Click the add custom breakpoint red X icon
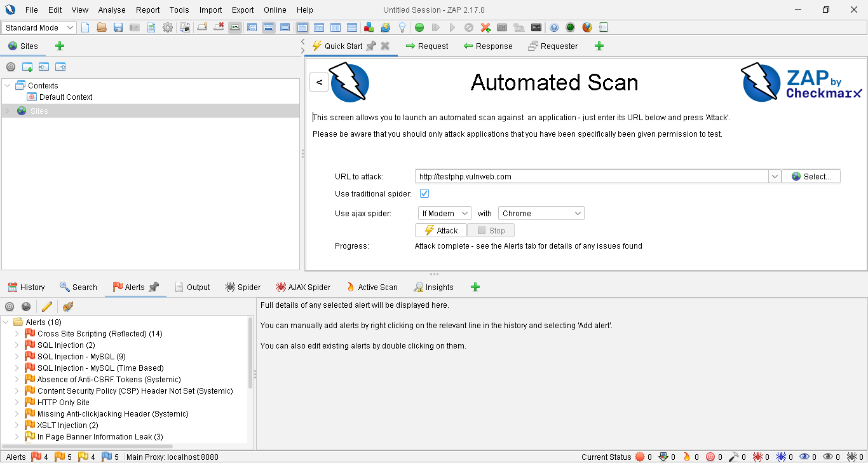The height and width of the screenshot is (463, 868). point(485,27)
